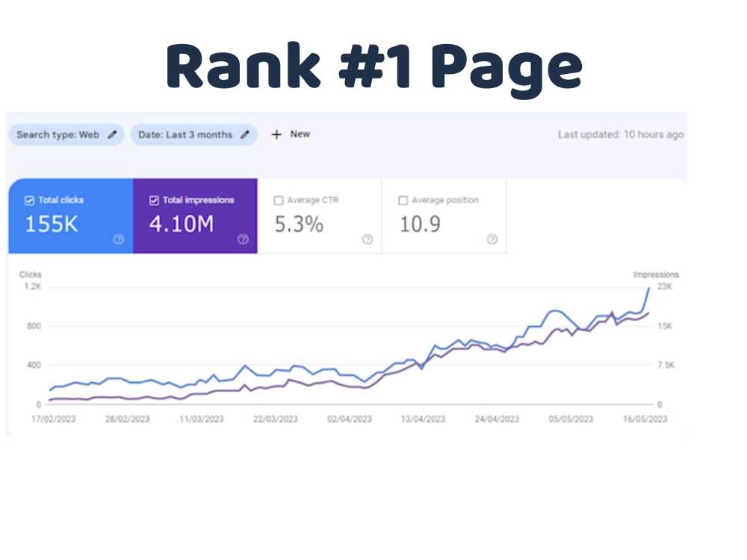Open help icon on Total impressions card
The width and height of the screenshot is (747, 560).
[243, 239]
